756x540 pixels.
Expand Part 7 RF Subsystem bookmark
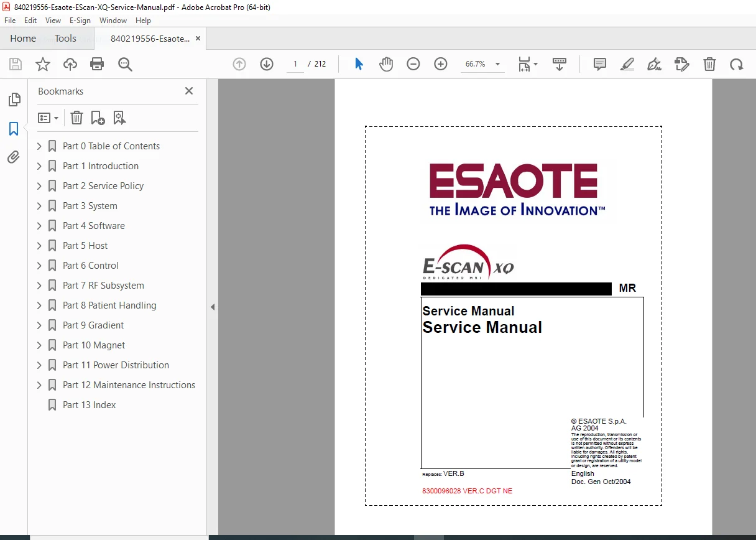pos(39,286)
